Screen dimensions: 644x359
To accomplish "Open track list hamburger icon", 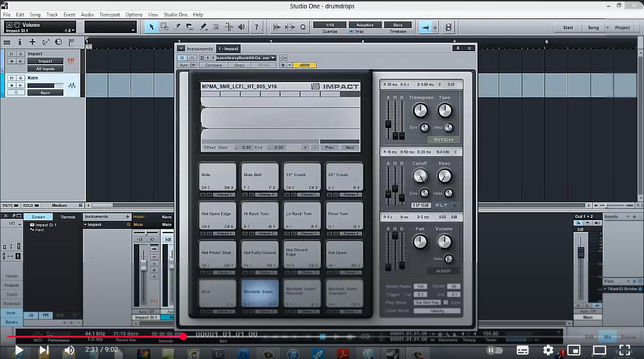I will click(x=7, y=42).
